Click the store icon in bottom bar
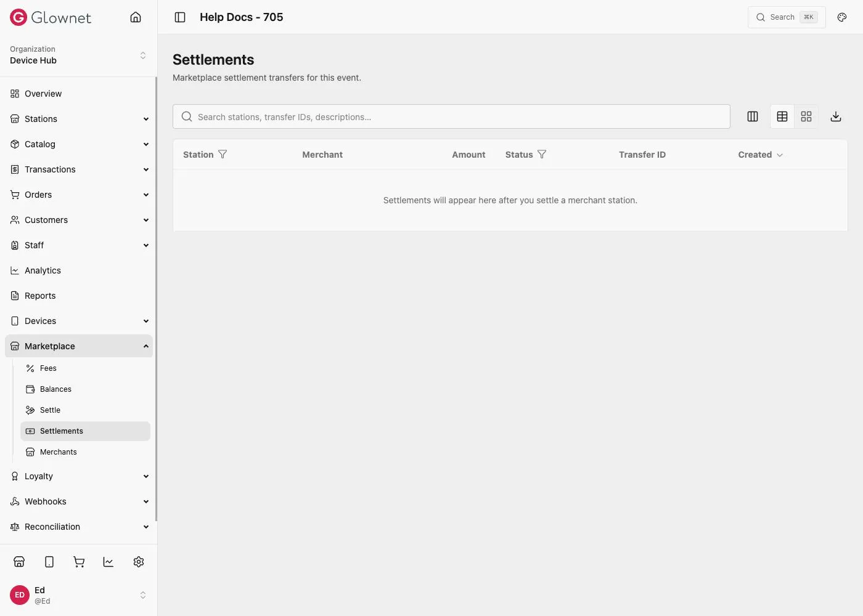This screenshot has height=616, width=863. point(19,562)
